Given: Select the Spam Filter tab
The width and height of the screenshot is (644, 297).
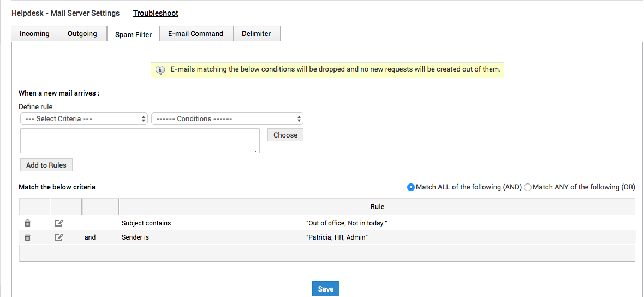Looking at the screenshot, I should pos(133,35).
